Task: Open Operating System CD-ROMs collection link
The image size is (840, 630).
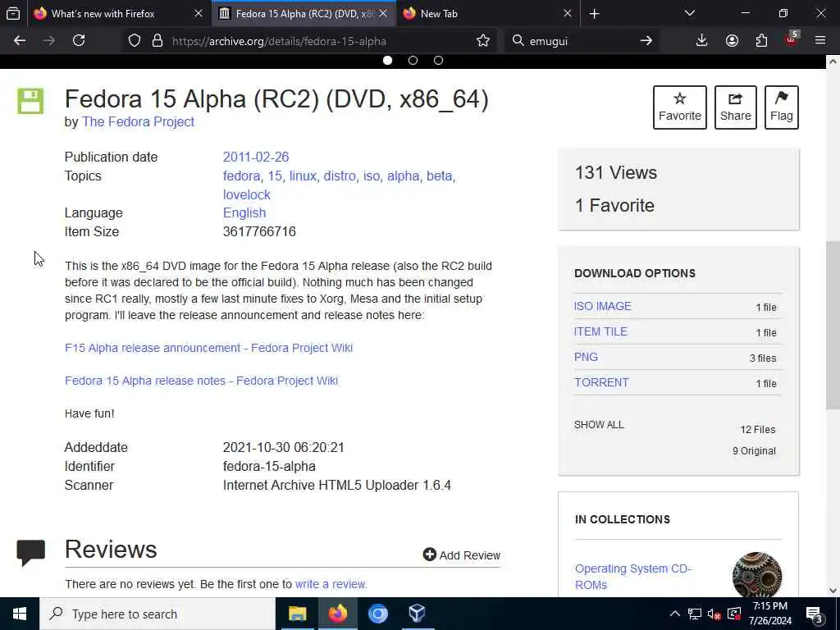Action: click(633, 577)
